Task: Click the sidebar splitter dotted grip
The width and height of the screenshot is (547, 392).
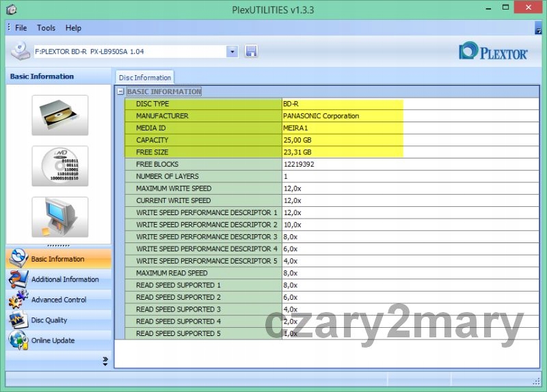Action: [x=58, y=246]
